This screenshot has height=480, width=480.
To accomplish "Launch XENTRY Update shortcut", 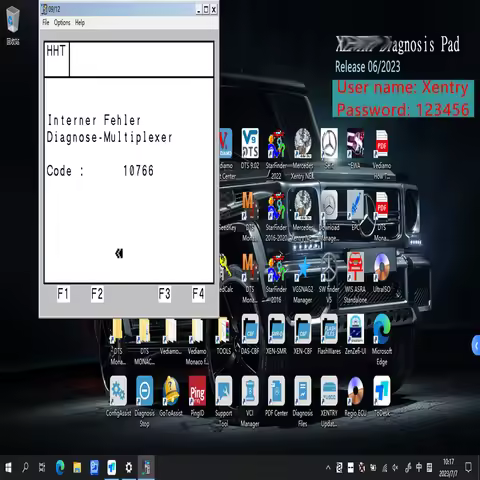I will tap(329, 402).
